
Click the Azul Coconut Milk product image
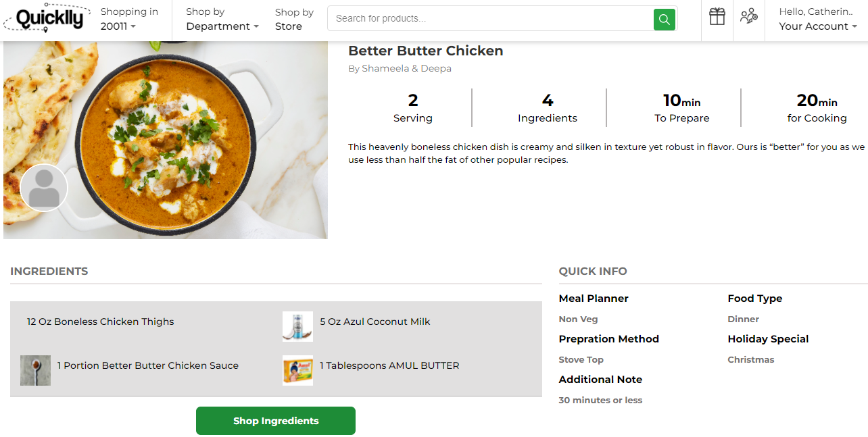point(297,326)
